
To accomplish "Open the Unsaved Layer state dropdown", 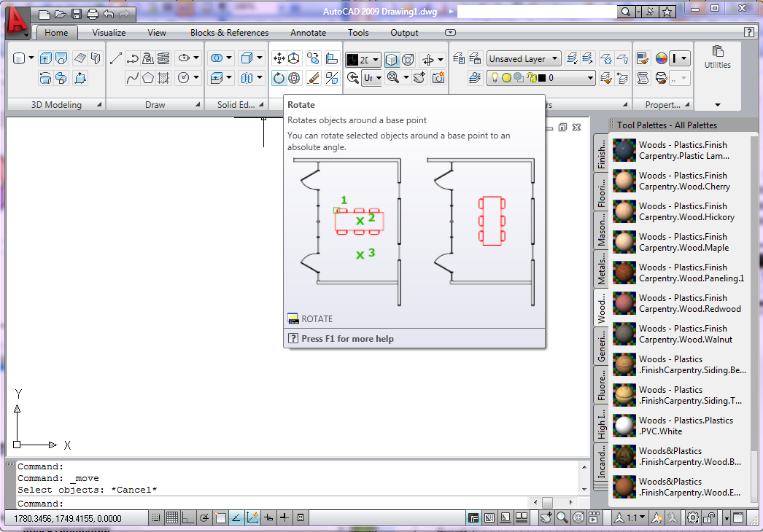I will click(x=524, y=59).
